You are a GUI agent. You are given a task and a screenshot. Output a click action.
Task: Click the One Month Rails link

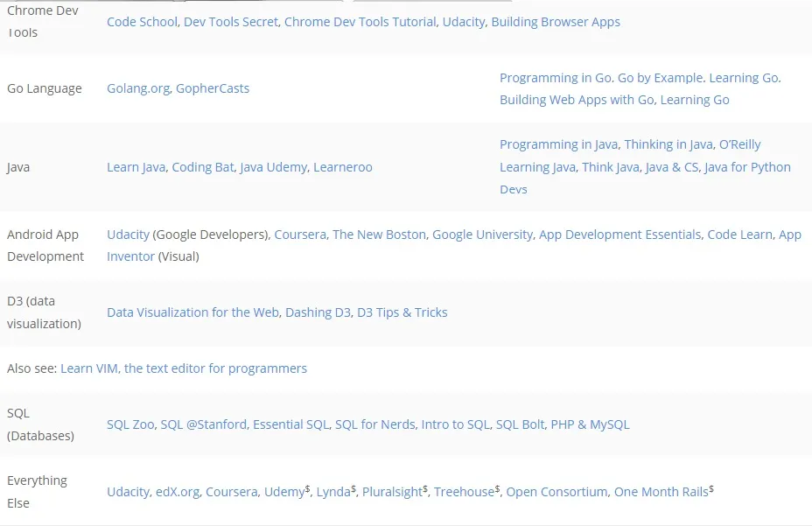pos(661,492)
